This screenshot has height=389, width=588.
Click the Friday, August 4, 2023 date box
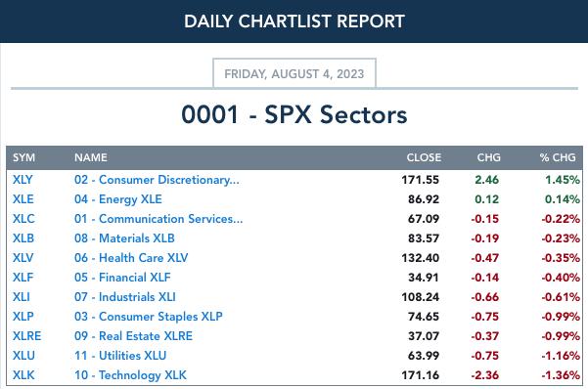click(294, 73)
